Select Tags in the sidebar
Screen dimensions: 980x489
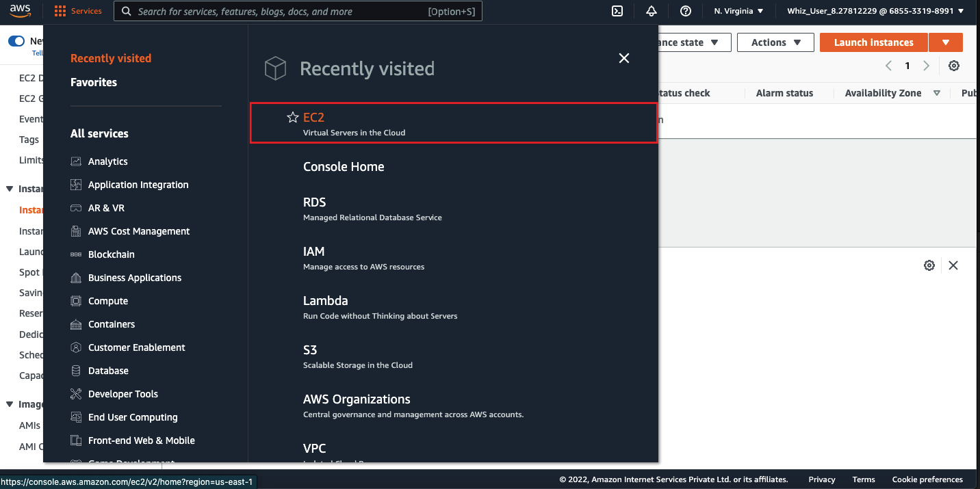pos(29,140)
